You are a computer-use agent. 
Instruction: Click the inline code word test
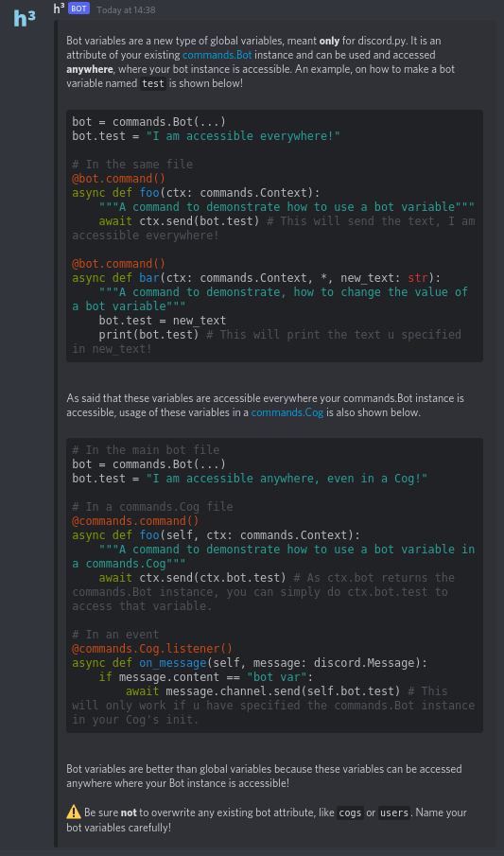point(153,83)
